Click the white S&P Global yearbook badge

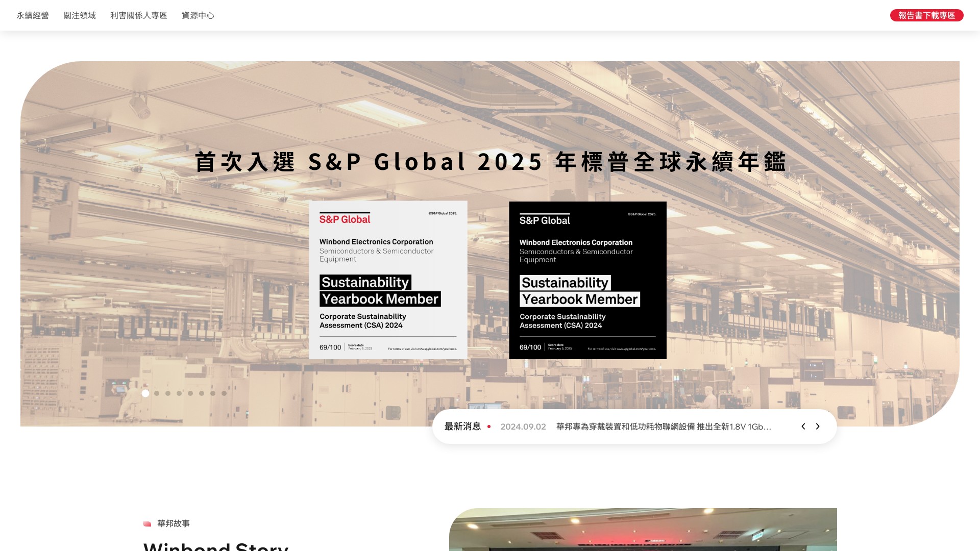click(x=388, y=280)
